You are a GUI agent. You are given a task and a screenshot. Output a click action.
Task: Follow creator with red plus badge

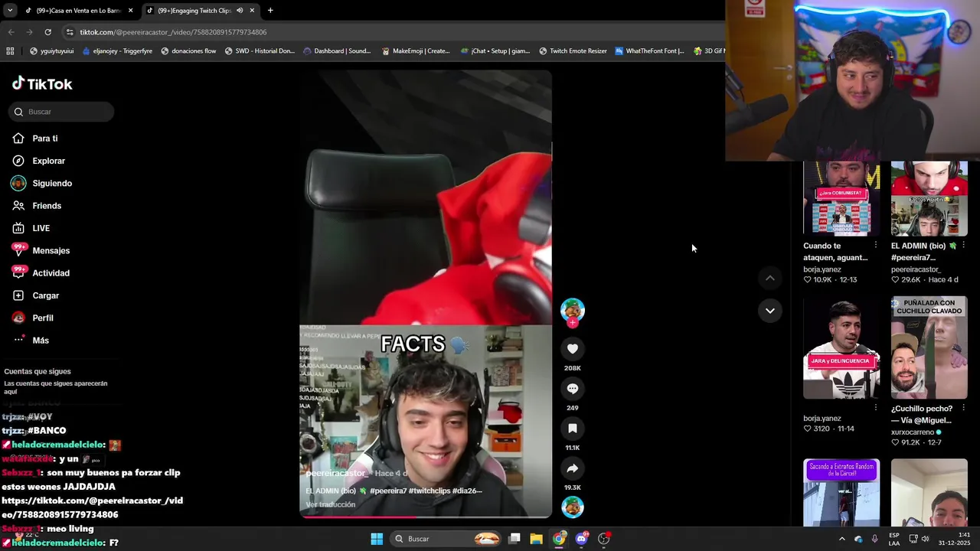pyautogui.click(x=572, y=323)
